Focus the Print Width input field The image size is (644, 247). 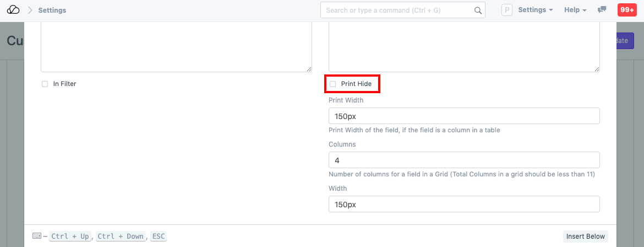point(463,116)
